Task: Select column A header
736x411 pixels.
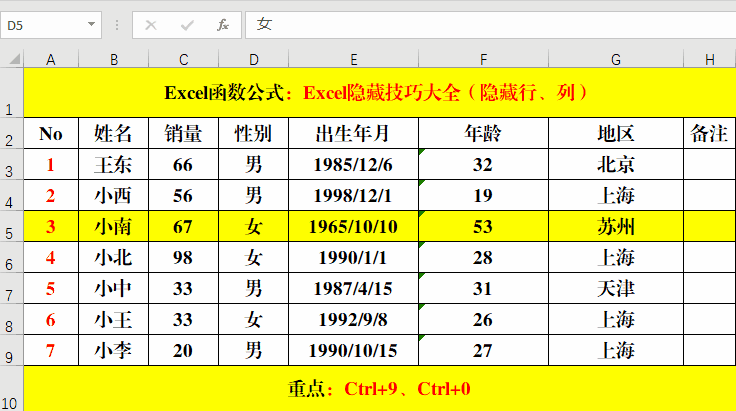Action: tap(51, 60)
